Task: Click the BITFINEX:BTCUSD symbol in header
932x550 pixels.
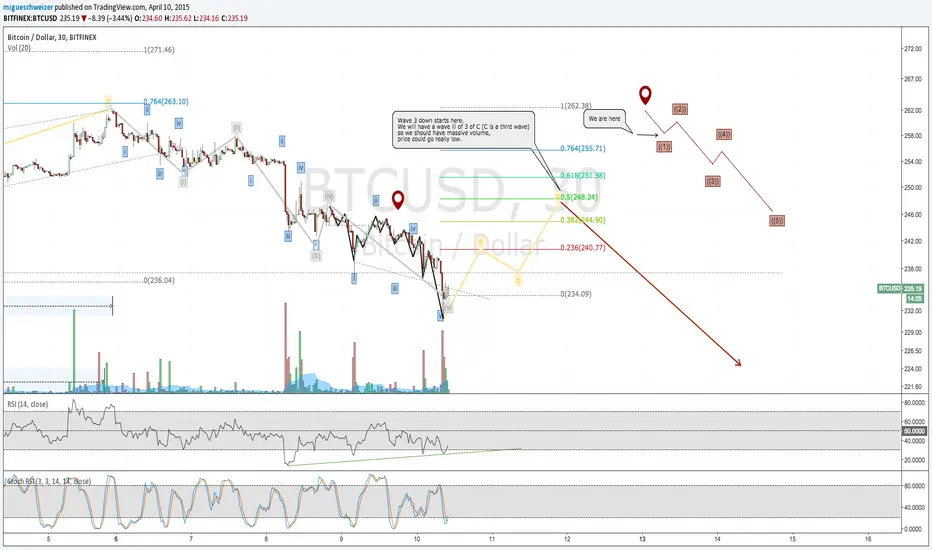Action: point(30,18)
